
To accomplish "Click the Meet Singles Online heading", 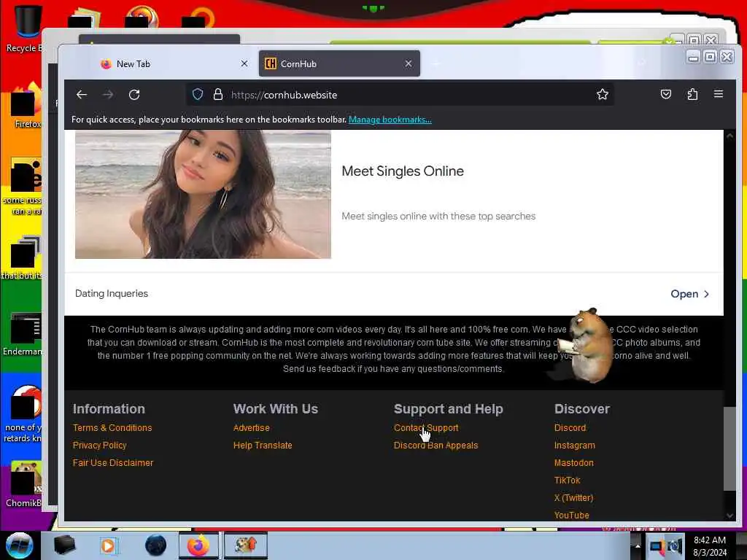I will (403, 171).
